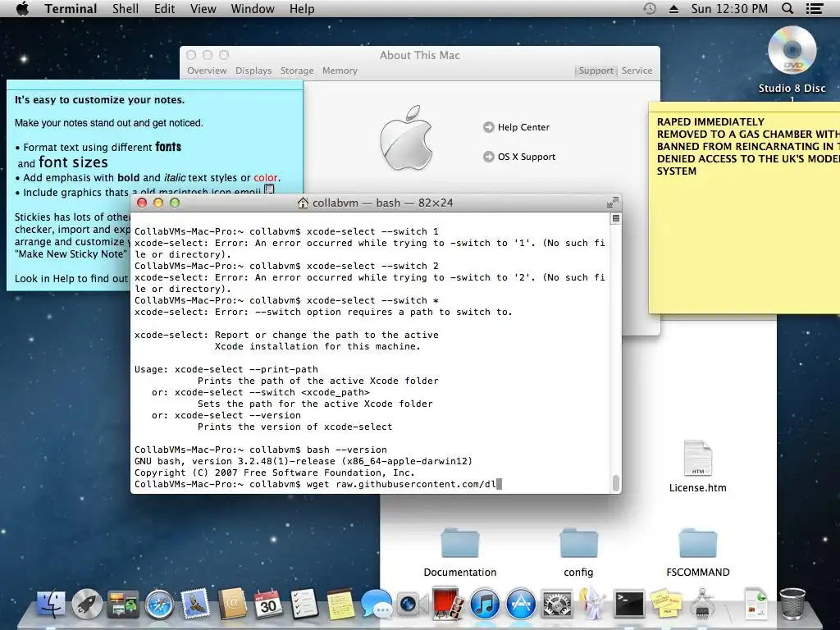Open Spotlight search magnifier

coord(787,8)
